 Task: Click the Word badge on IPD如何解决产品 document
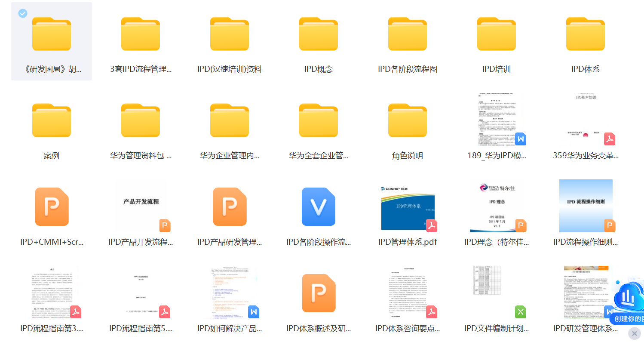click(254, 312)
